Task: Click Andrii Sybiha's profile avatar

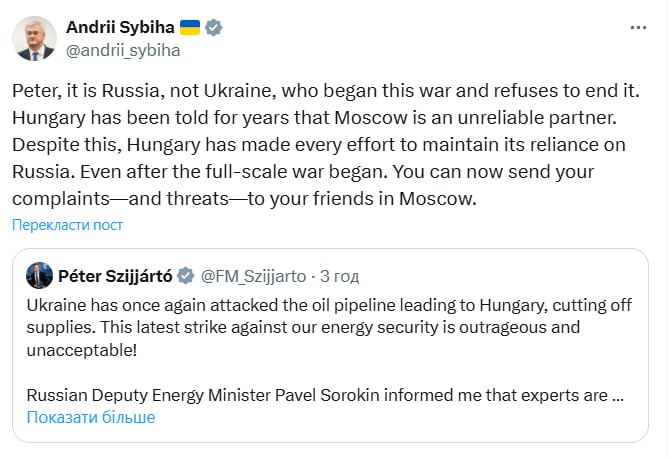Action: pos(33,38)
